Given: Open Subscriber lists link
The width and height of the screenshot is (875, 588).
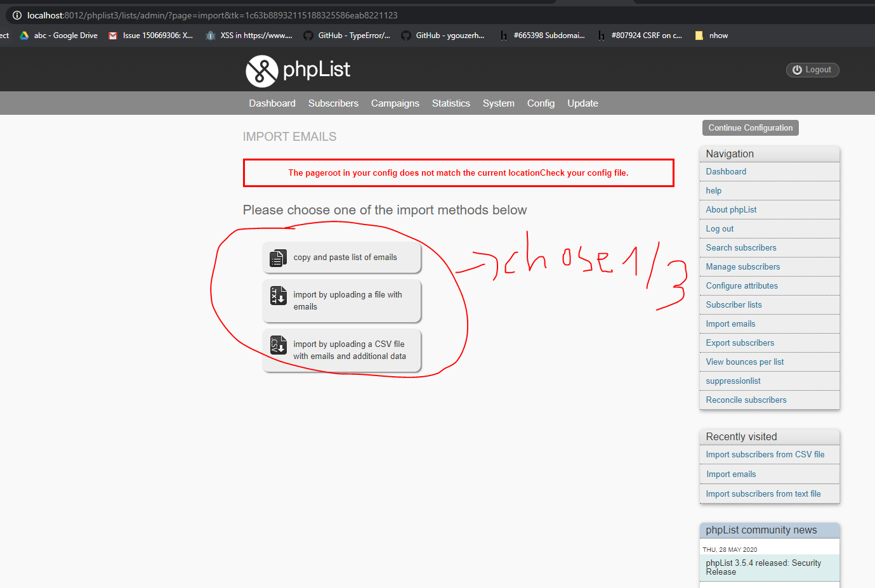Looking at the screenshot, I should 734,305.
